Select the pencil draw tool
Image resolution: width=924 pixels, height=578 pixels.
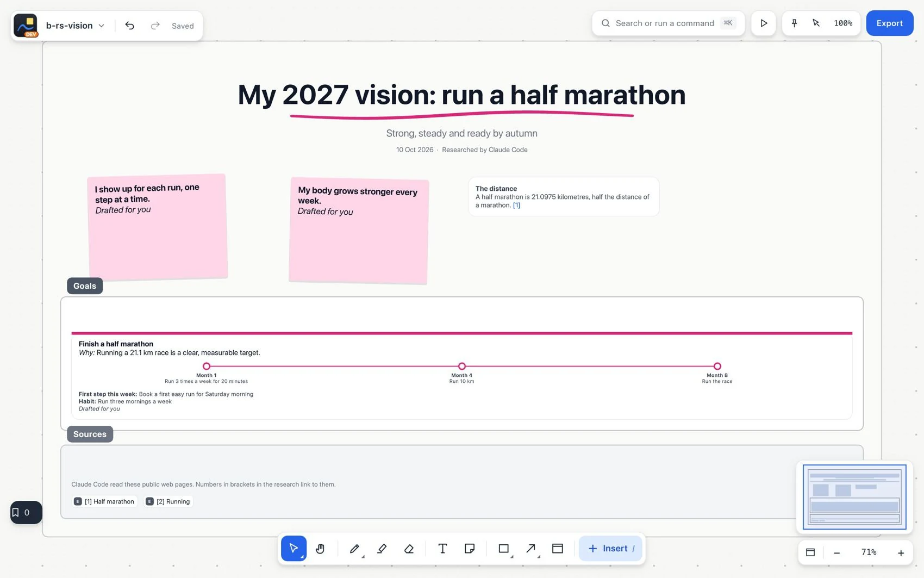pyautogui.click(x=354, y=548)
